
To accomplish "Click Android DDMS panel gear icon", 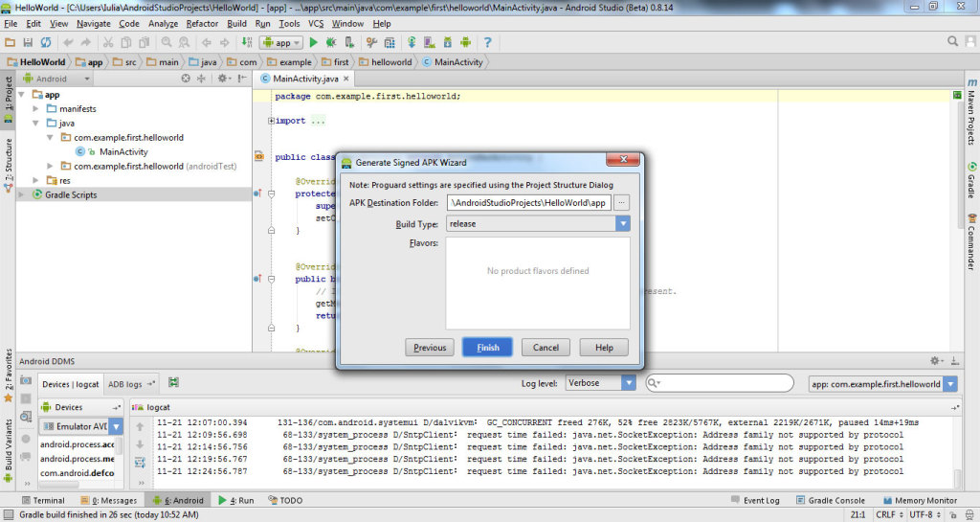I will tap(936, 361).
